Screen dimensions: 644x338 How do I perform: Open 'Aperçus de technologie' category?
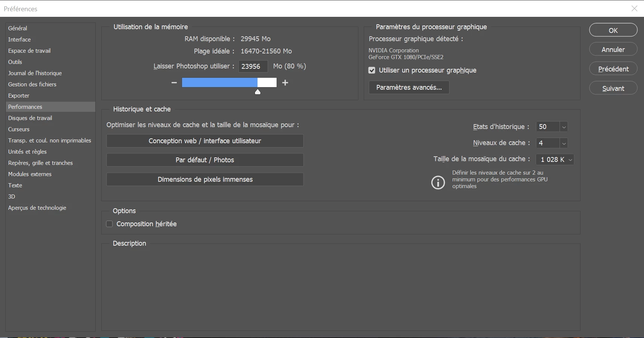pos(50,208)
